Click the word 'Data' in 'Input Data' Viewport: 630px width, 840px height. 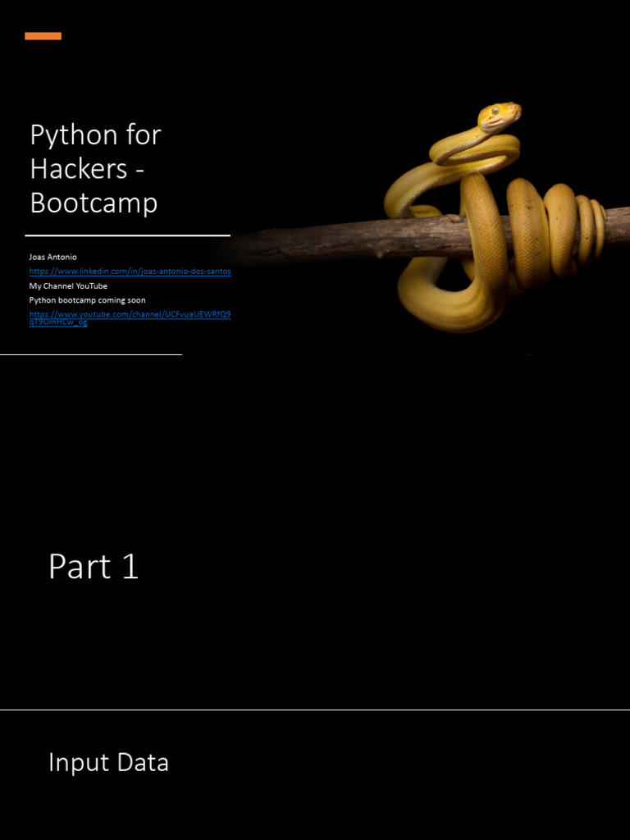point(143,762)
